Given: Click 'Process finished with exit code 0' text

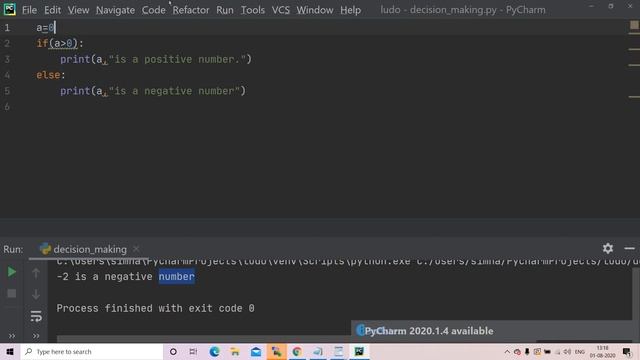Looking at the screenshot, I should [x=156, y=308].
